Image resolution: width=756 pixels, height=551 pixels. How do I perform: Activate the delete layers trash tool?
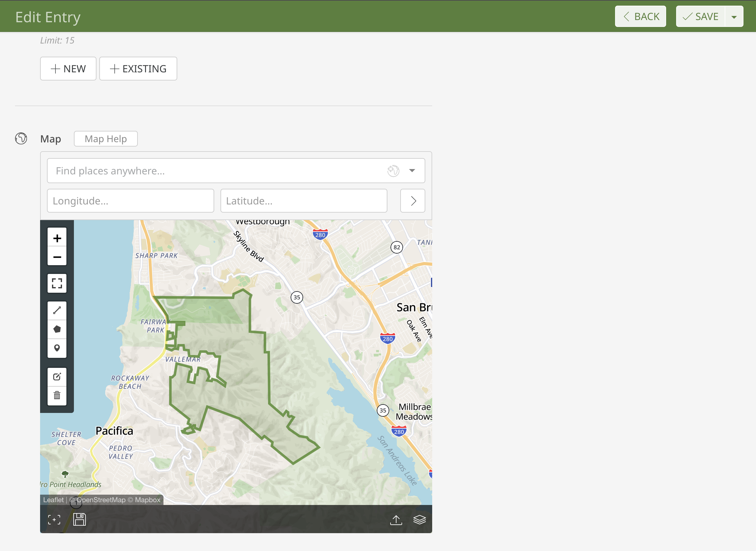57,396
